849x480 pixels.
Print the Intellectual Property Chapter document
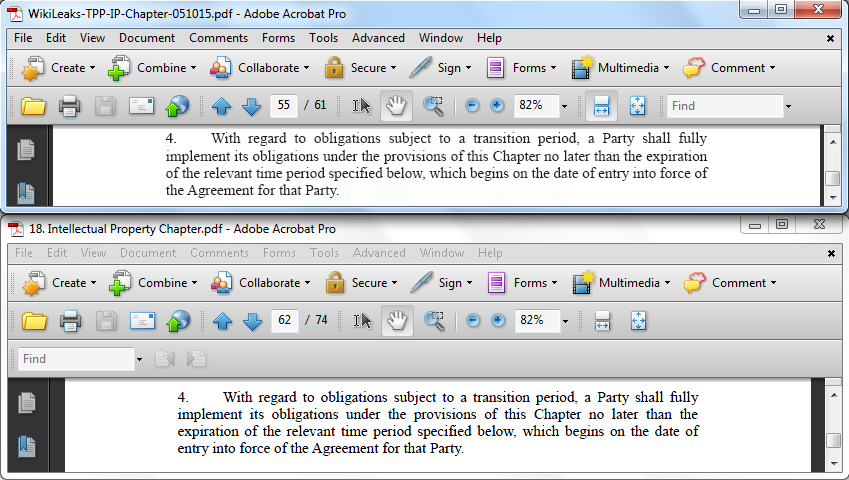(70, 321)
